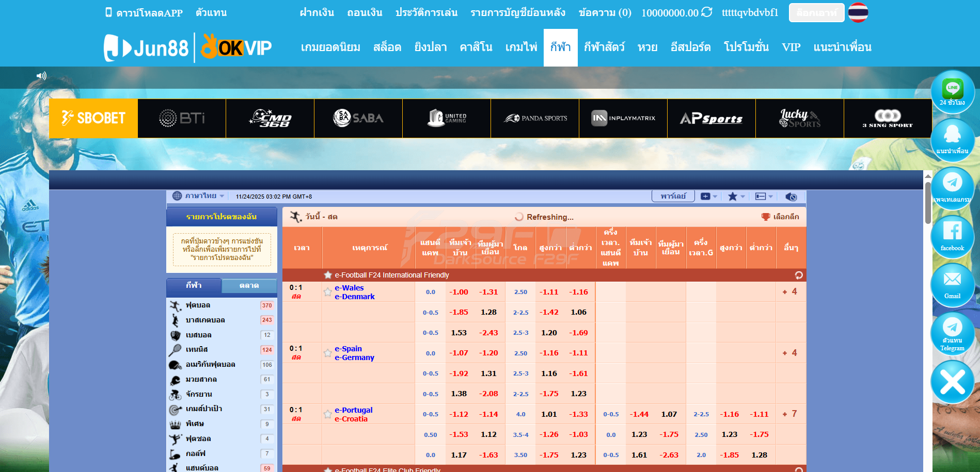
Task: Toggle favorite star for e-Wales match
Action: pyautogui.click(x=327, y=292)
